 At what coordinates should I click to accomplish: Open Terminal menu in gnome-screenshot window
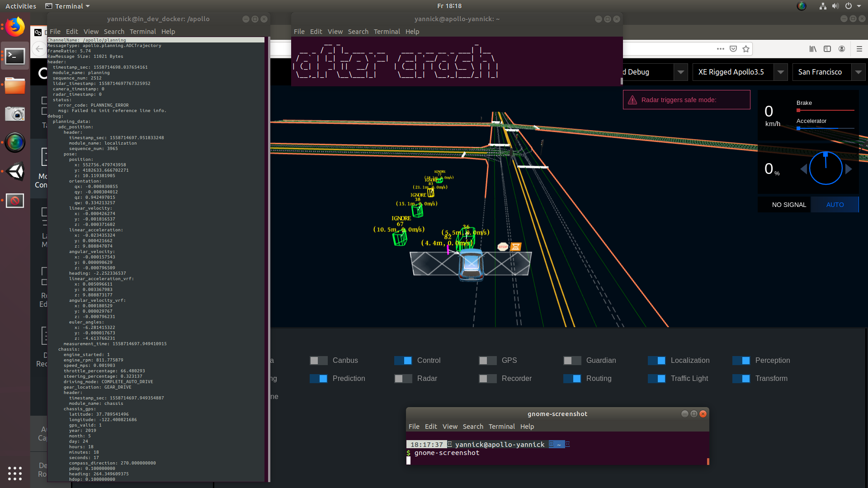(x=501, y=427)
